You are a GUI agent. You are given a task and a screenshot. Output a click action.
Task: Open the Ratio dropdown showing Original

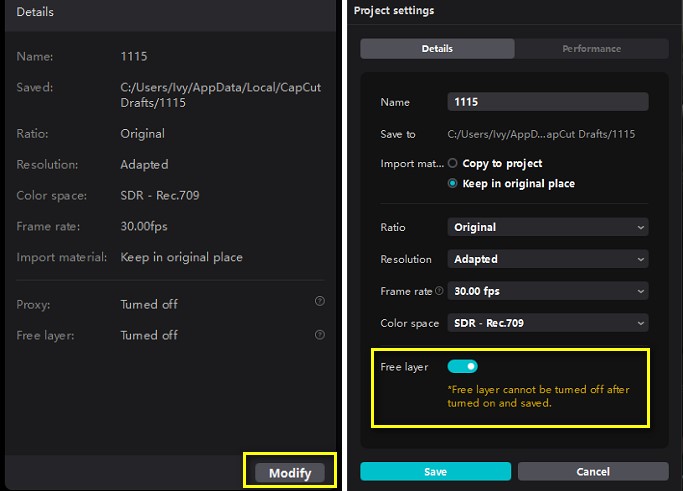(548, 227)
